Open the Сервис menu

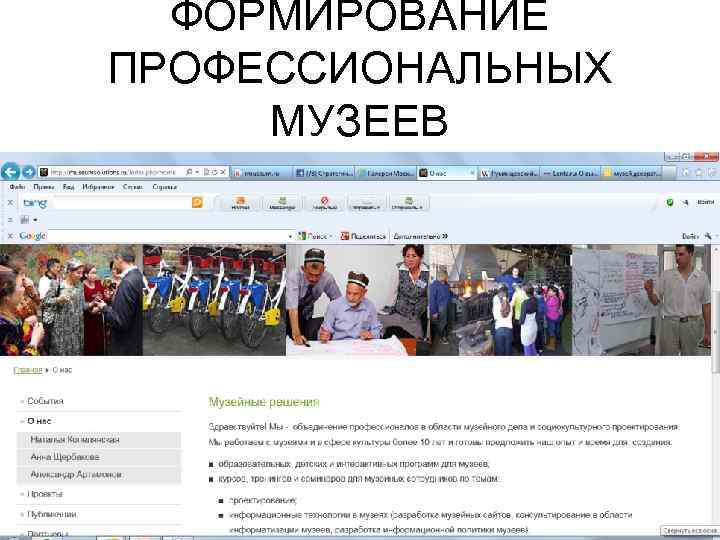click(x=133, y=187)
